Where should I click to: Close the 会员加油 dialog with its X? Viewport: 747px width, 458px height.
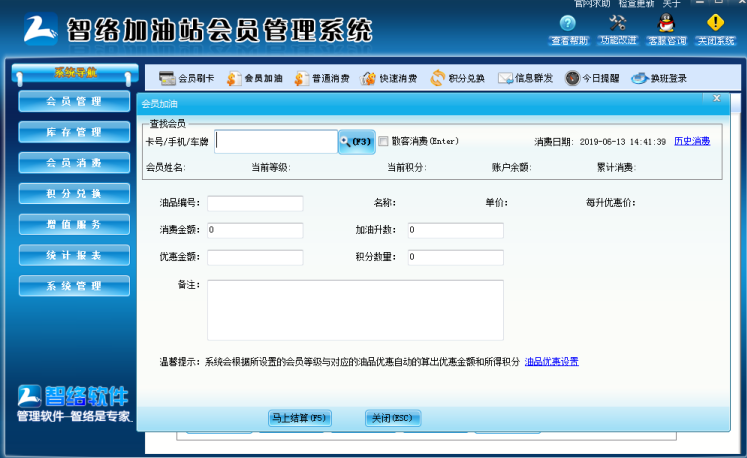point(717,98)
